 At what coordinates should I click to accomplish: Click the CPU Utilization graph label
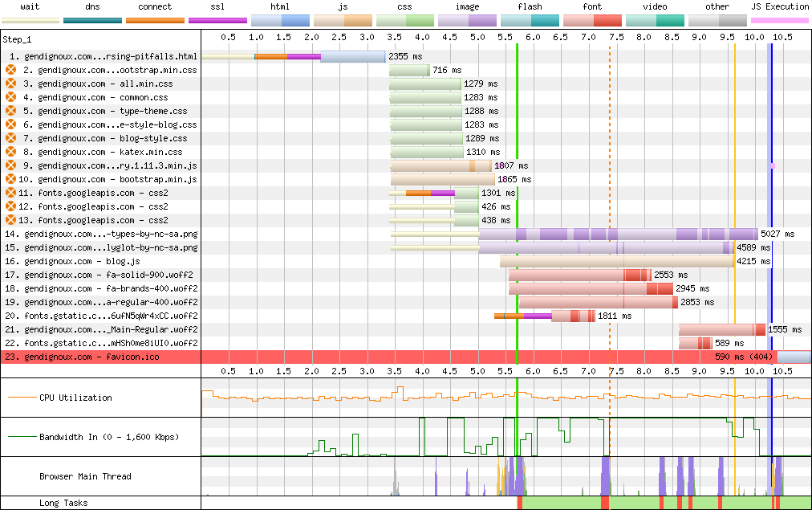75,398
